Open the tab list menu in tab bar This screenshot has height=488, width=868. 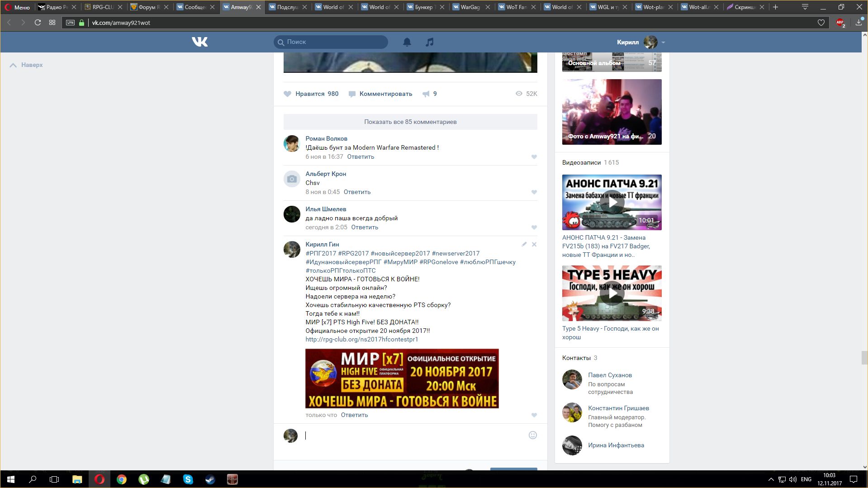point(805,7)
